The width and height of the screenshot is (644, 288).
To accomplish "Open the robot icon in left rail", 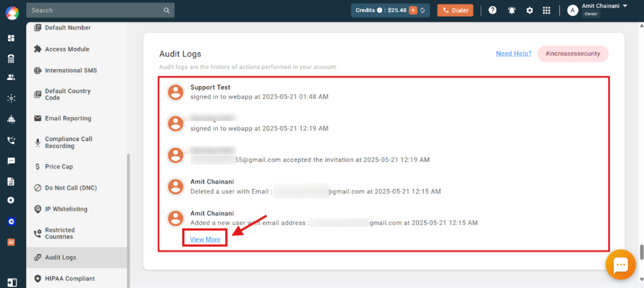I will coord(11,119).
